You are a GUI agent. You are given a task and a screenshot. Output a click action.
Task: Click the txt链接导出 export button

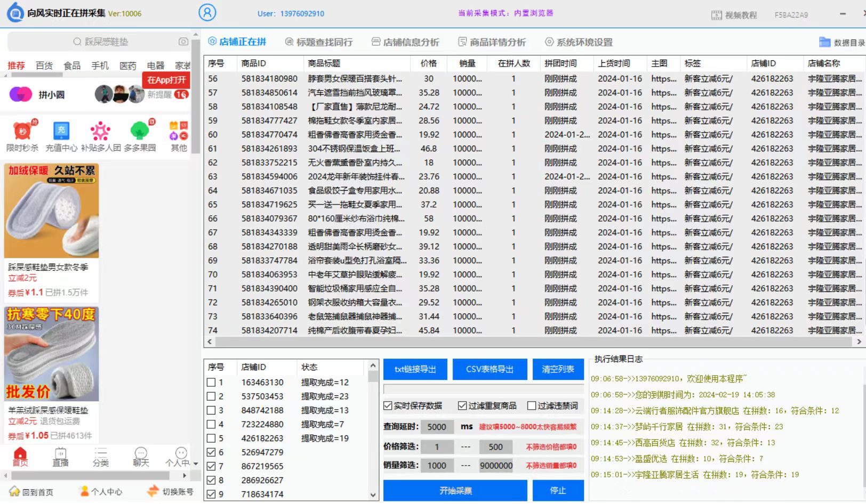[x=415, y=369]
